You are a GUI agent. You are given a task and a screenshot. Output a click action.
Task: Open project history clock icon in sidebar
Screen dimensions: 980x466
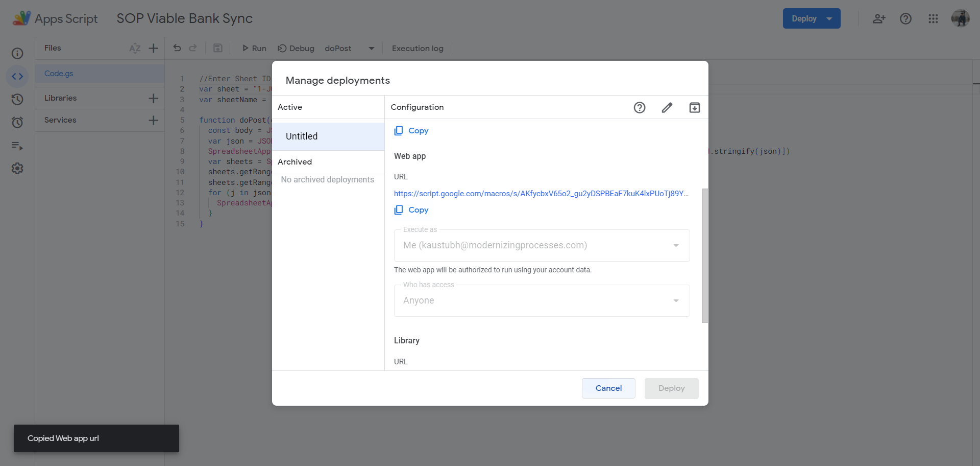click(x=17, y=99)
